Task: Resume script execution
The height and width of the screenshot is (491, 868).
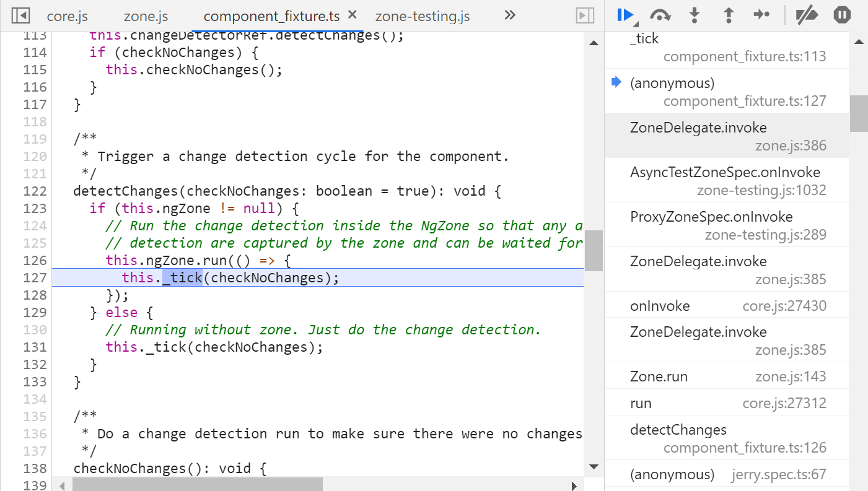Action: (x=625, y=15)
